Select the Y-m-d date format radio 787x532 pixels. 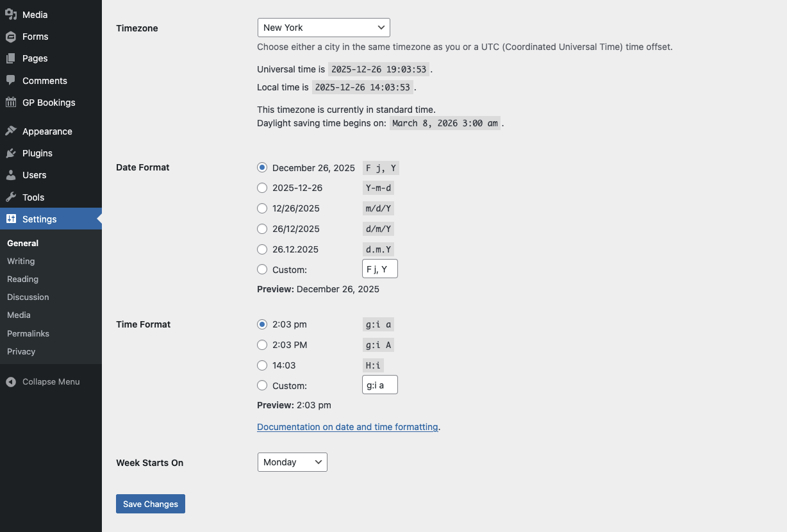tap(262, 188)
